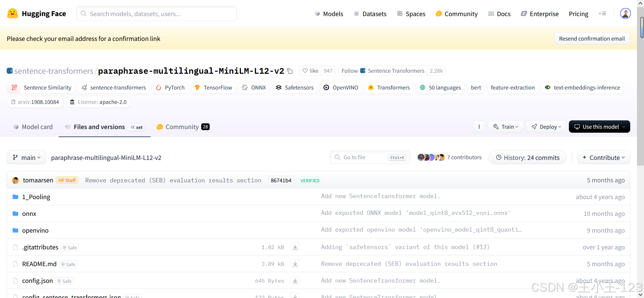The height and width of the screenshot is (298, 644).
Task: Click the sentence-transformers organization icon
Action: 10,71
